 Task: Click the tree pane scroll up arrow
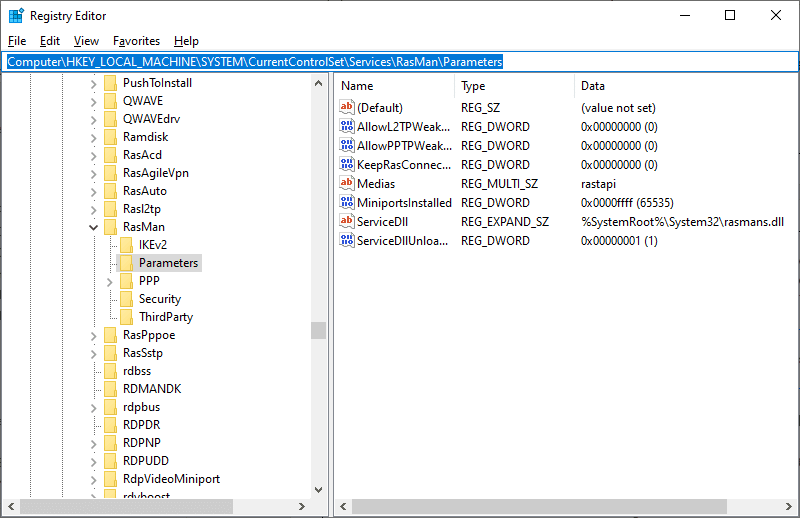pyautogui.click(x=318, y=83)
